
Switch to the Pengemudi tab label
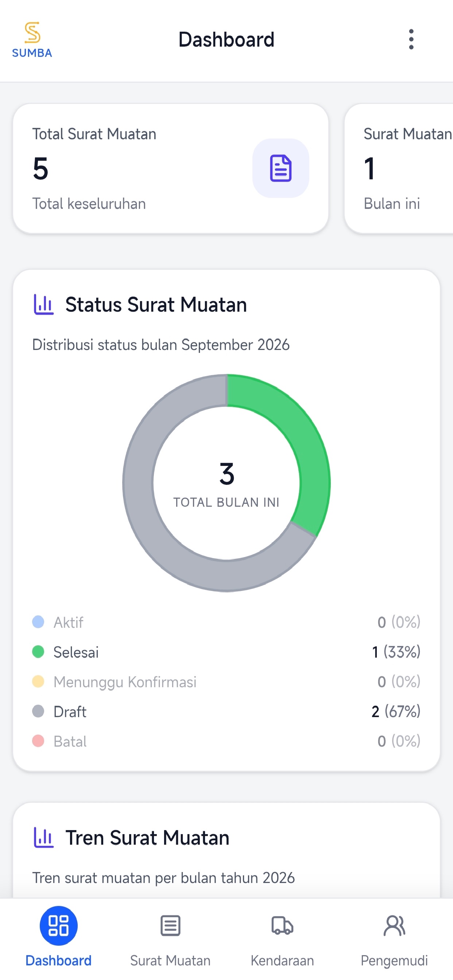[394, 961]
